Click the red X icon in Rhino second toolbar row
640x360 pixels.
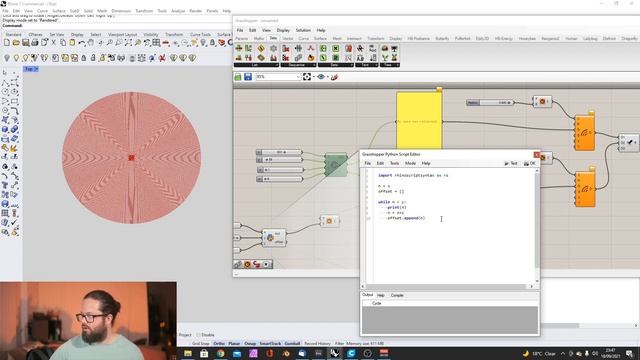click(162, 58)
